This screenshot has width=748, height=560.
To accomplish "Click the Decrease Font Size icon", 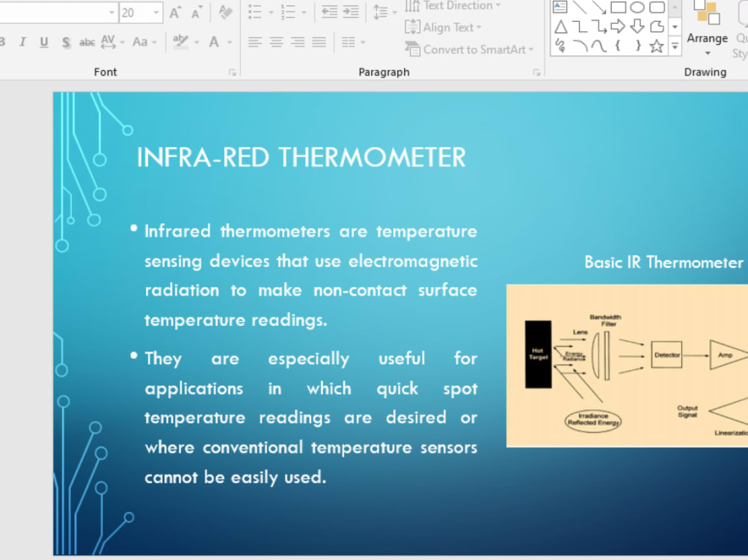I will click(x=196, y=13).
